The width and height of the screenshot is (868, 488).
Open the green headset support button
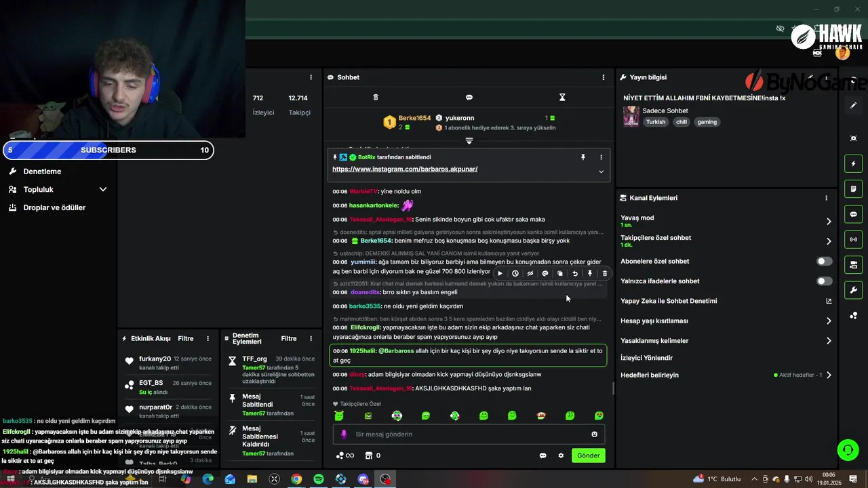coord(847,449)
